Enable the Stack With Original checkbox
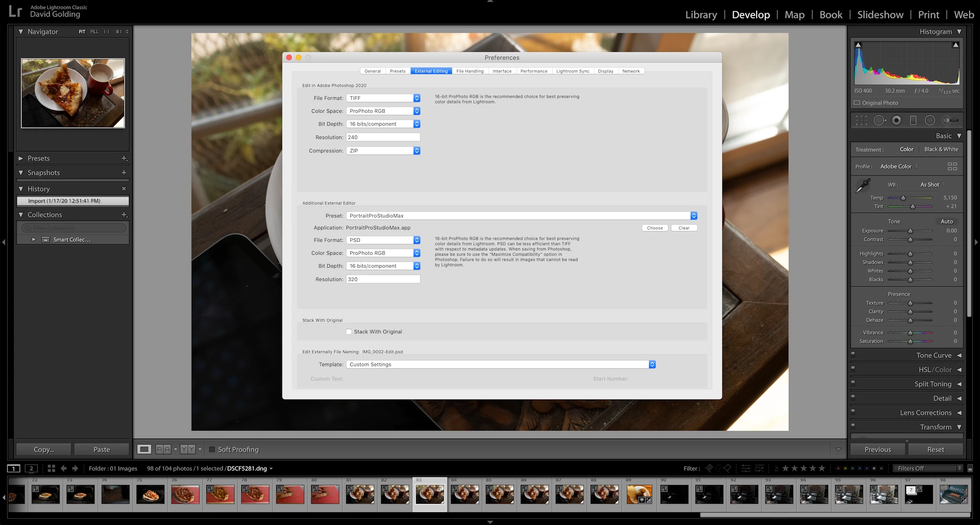Screen dimensions: 980x525 pyautogui.click(x=349, y=332)
